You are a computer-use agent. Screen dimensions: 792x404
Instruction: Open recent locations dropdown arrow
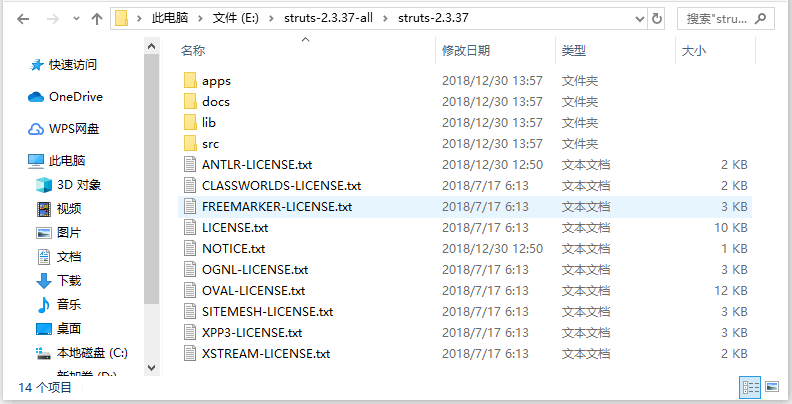(x=76, y=19)
